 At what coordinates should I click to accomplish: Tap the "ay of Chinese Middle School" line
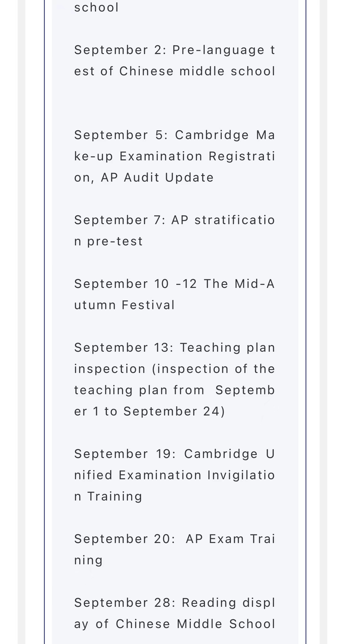point(175,624)
